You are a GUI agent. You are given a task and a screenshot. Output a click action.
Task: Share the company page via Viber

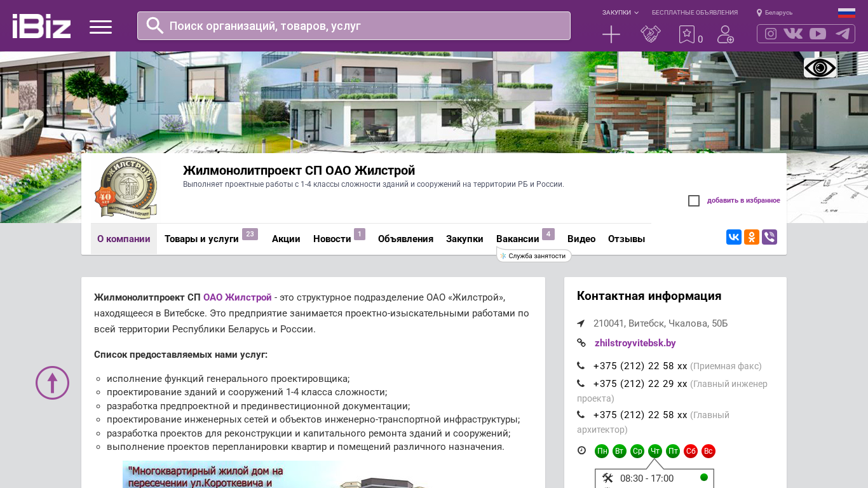click(x=770, y=237)
